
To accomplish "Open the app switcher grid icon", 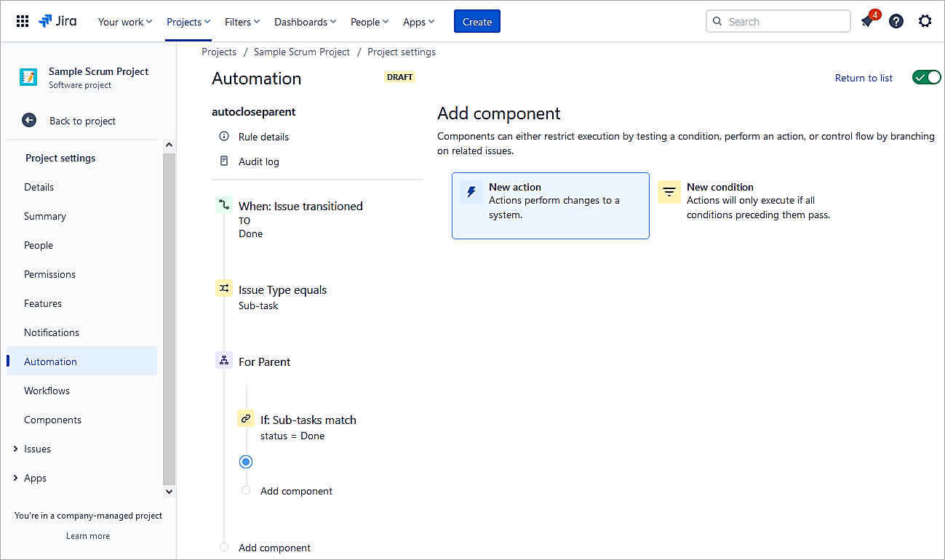I will (x=23, y=22).
